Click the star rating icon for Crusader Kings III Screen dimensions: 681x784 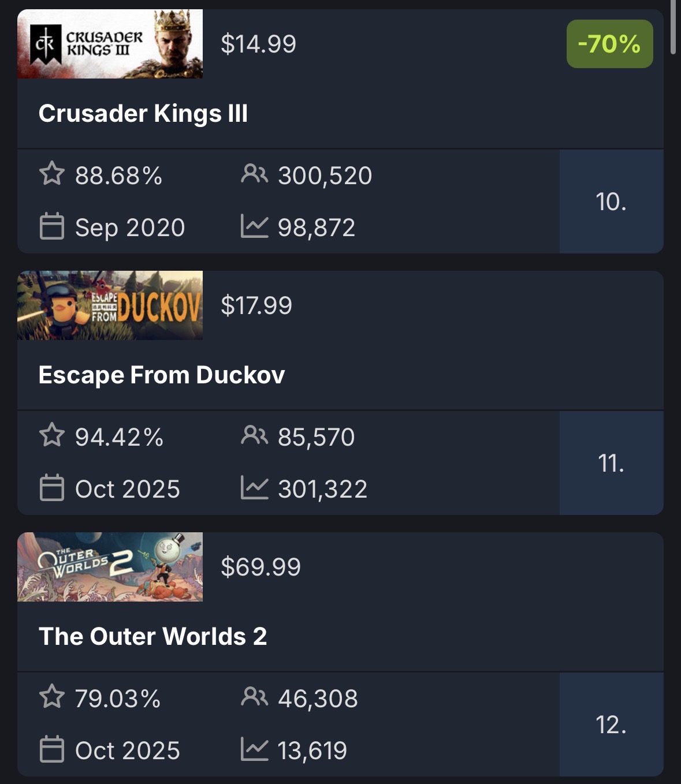(52, 174)
